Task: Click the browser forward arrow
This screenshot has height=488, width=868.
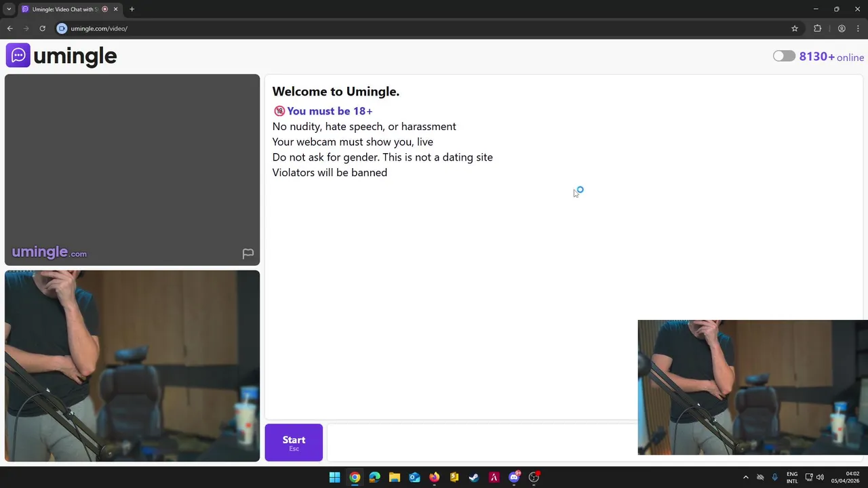Action: click(x=26, y=28)
